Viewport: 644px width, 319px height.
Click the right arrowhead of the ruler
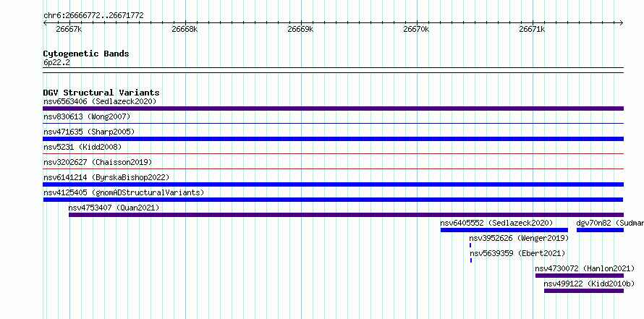pyautogui.click(x=622, y=22)
